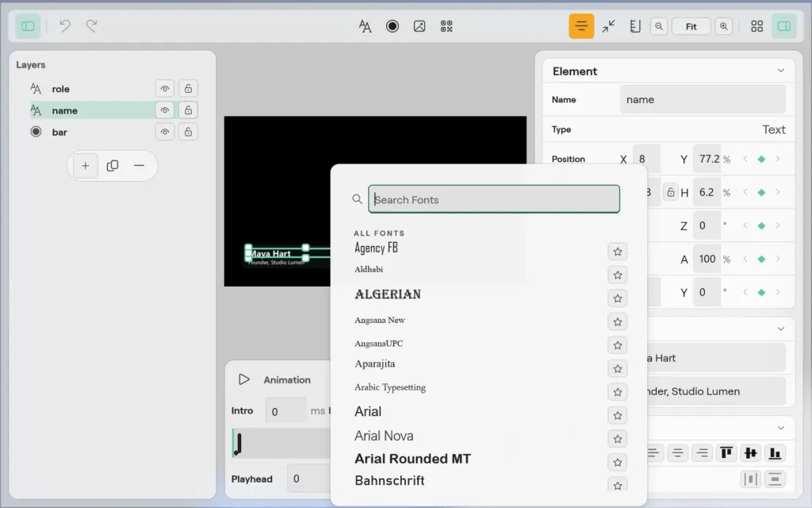Viewport: 812px width, 508px height.
Task: Align element to bottom edge
Action: [x=775, y=453]
